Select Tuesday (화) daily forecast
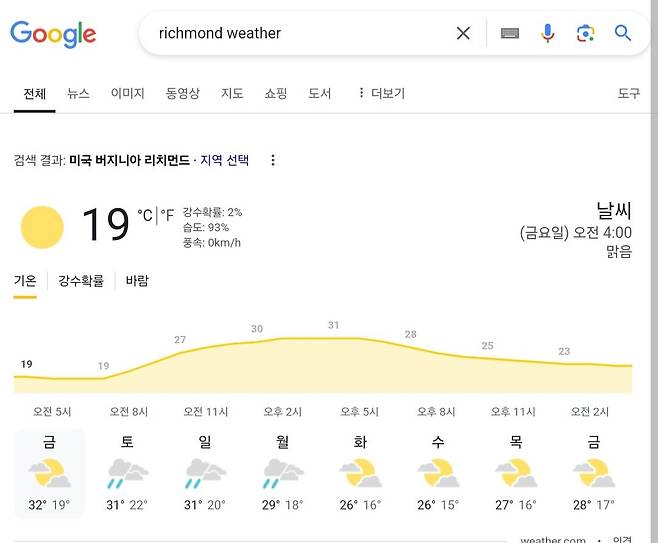The height and width of the screenshot is (543, 658). point(360,472)
